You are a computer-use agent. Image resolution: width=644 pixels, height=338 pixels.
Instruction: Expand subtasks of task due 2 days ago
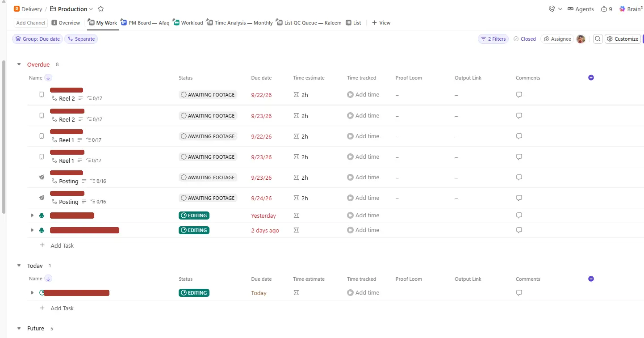(x=32, y=230)
